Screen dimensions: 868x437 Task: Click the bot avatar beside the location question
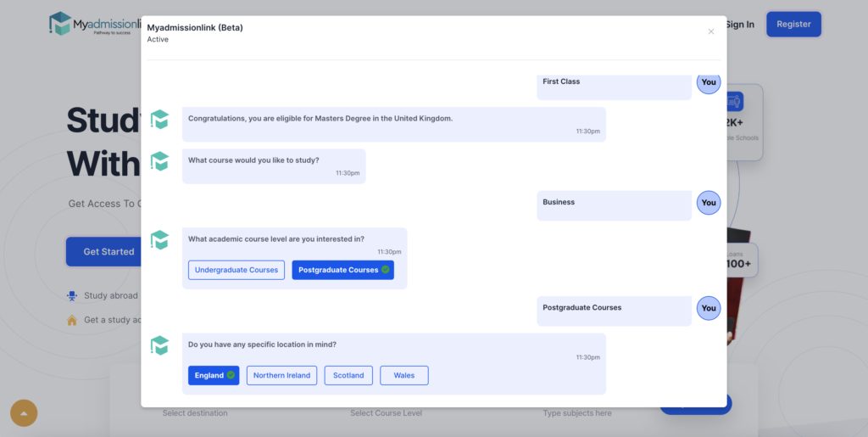click(x=159, y=345)
